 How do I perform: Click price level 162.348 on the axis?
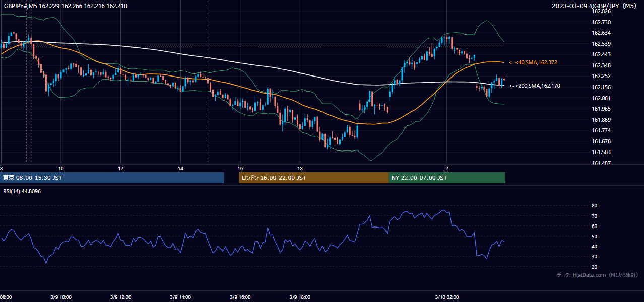(x=601, y=66)
